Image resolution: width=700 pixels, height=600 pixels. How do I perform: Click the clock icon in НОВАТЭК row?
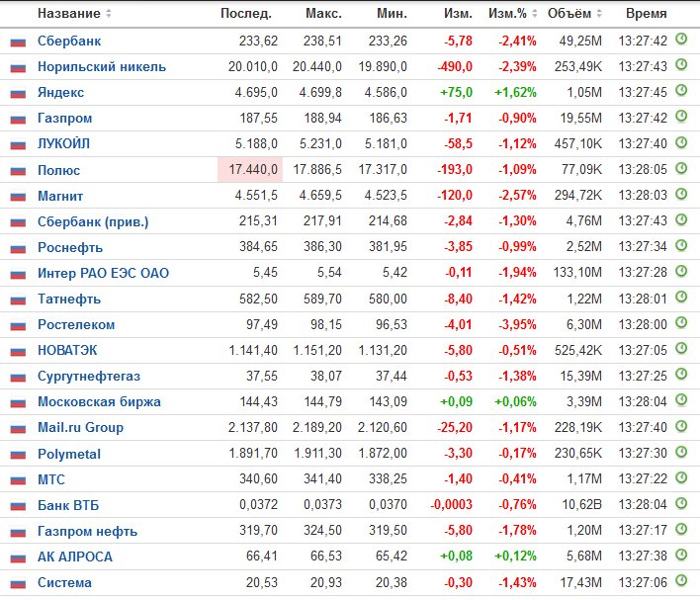tap(681, 348)
